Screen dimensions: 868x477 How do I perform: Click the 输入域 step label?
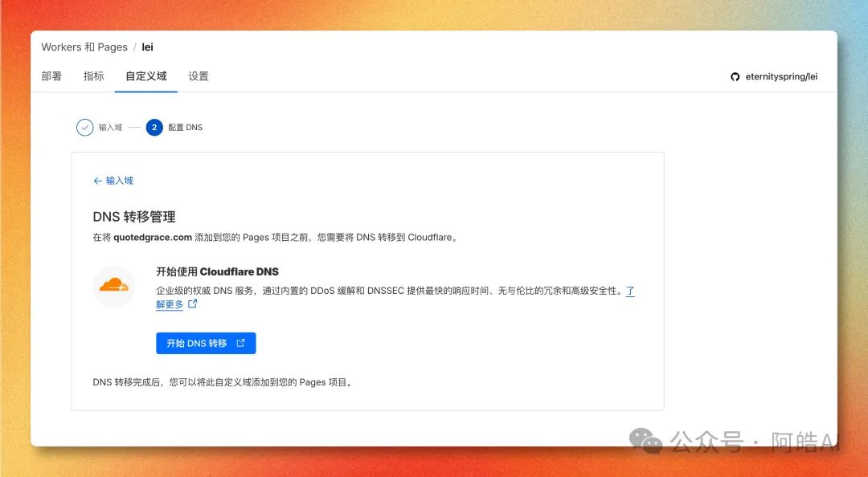[110, 127]
